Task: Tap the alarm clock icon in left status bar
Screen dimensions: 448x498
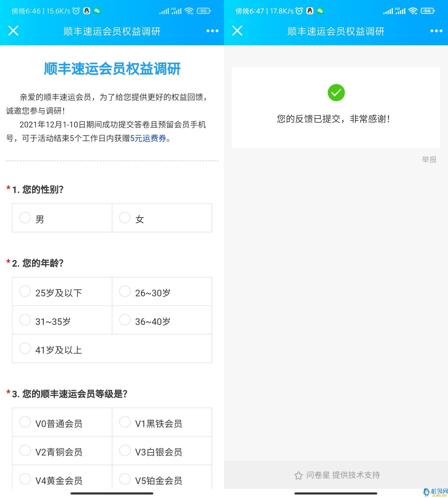Action: [x=76, y=11]
